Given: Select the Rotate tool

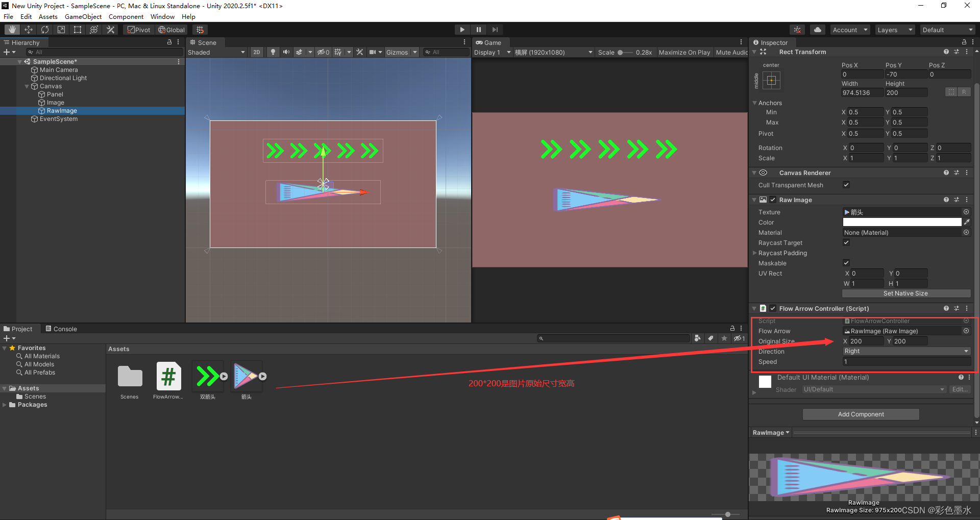Looking at the screenshot, I should pos(45,30).
